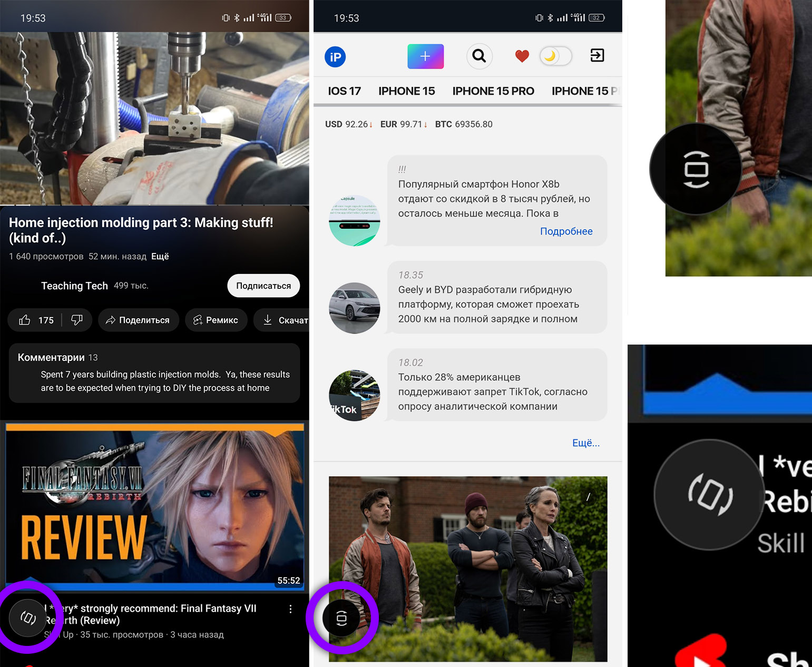The image size is (812, 667).
Task: Open the Ремикс remix option
Action: [216, 320]
